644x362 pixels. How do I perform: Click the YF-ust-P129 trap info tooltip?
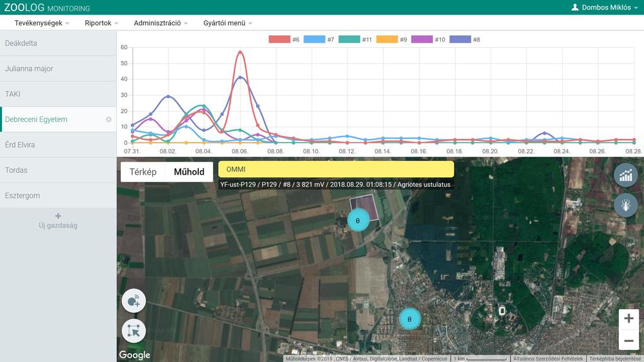point(335,185)
